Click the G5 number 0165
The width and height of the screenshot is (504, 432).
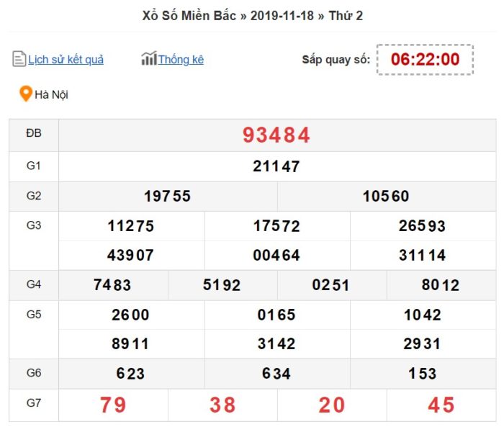[276, 315]
